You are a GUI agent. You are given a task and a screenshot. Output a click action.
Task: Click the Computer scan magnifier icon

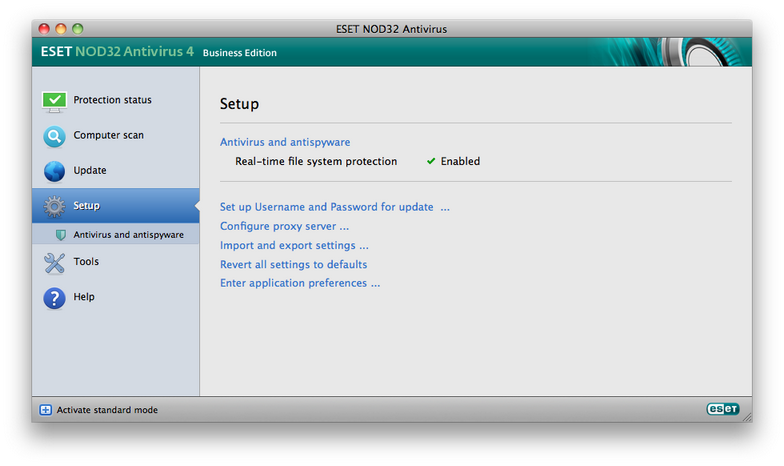pos(54,136)
